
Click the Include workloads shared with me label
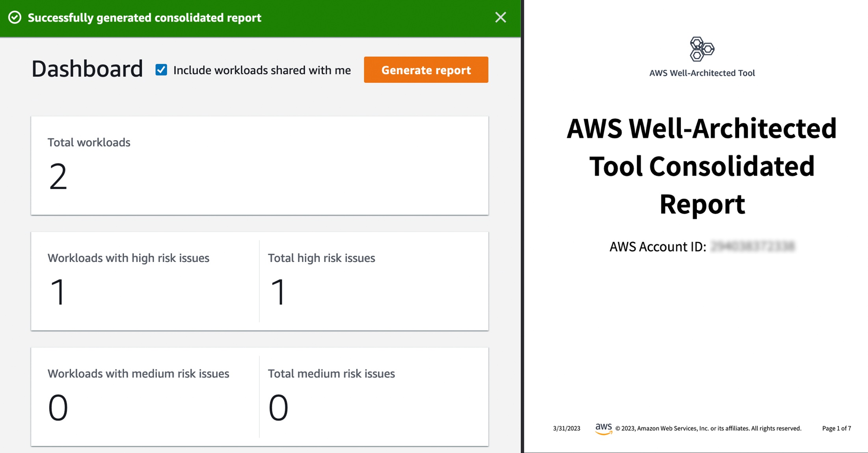[x=262, y=70]
